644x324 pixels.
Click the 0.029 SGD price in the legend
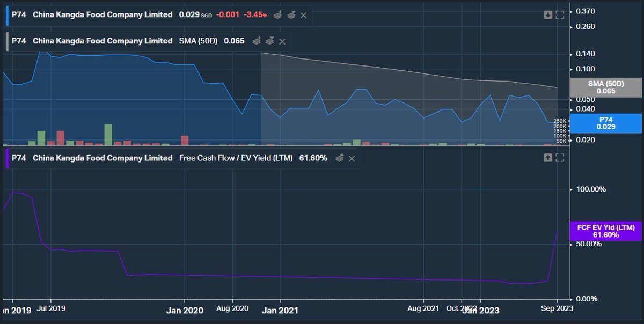pos(195,15)
